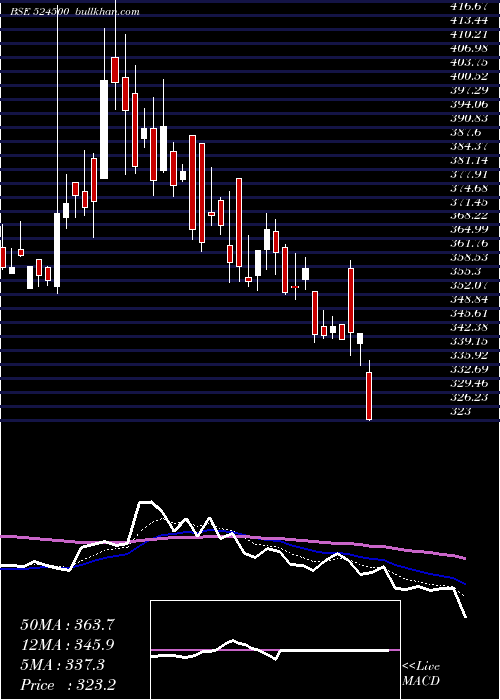This screenshot has height=700, width=500.
Task: Click the 384.37 price axis label
Action: tap(470, 146)
